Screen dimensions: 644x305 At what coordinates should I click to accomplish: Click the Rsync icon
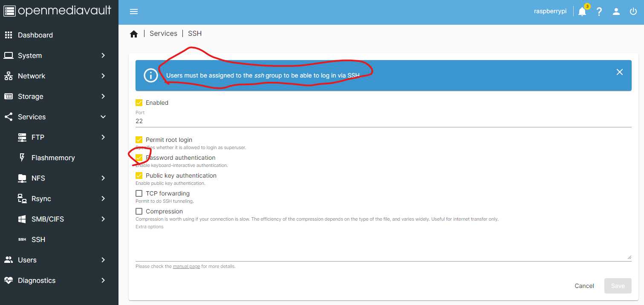22,199
